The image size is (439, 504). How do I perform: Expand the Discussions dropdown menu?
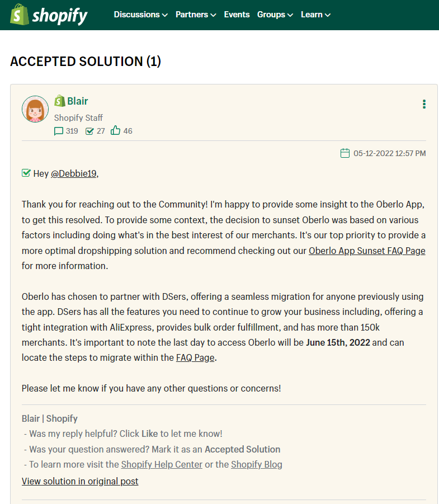[140, 15]
